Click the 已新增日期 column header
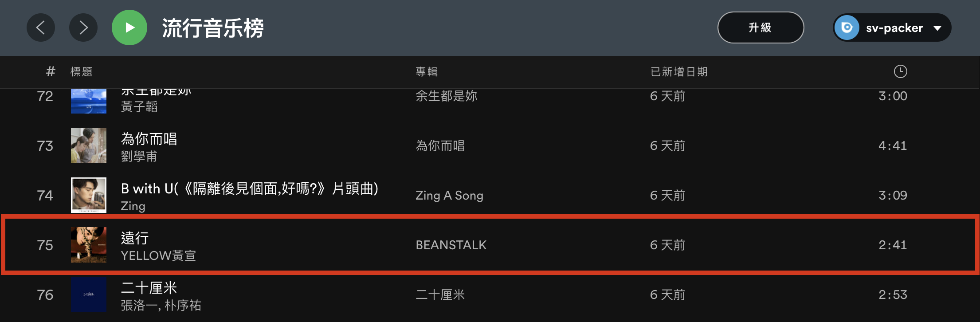The height and width of the screenshot is (322, 980). (679, 72)
